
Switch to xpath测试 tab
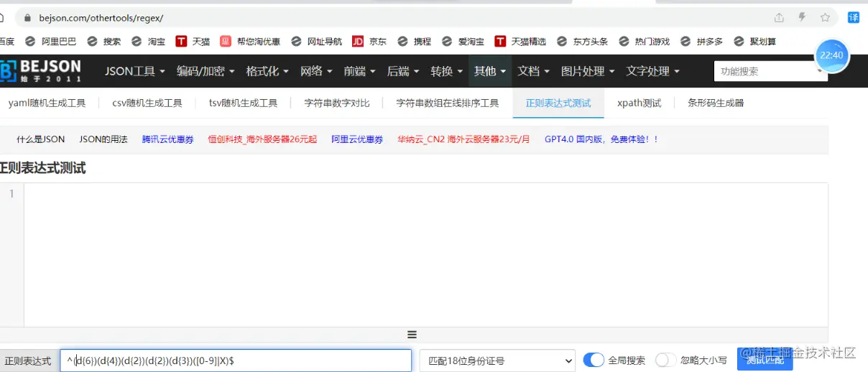[639, 103]
